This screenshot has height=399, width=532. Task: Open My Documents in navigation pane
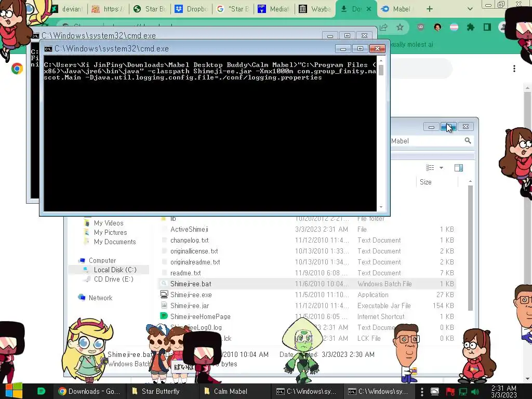pyautogui.click(x=115, y=242)
